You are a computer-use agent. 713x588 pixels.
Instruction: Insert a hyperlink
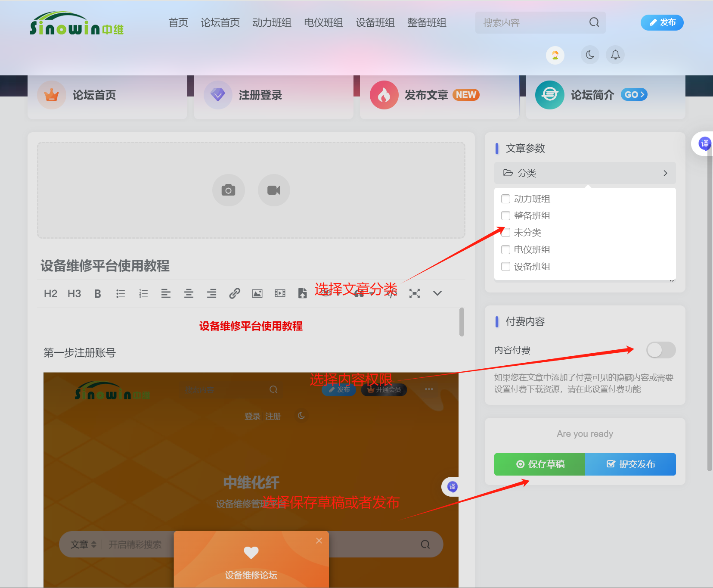point(234,294)
